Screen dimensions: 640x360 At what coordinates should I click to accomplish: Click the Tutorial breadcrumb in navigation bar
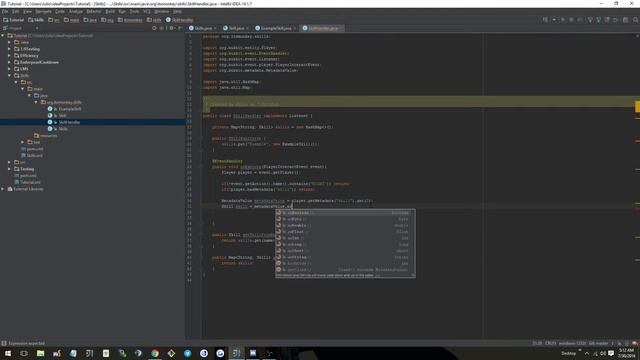pyautogui.click(x=13, y=20)
